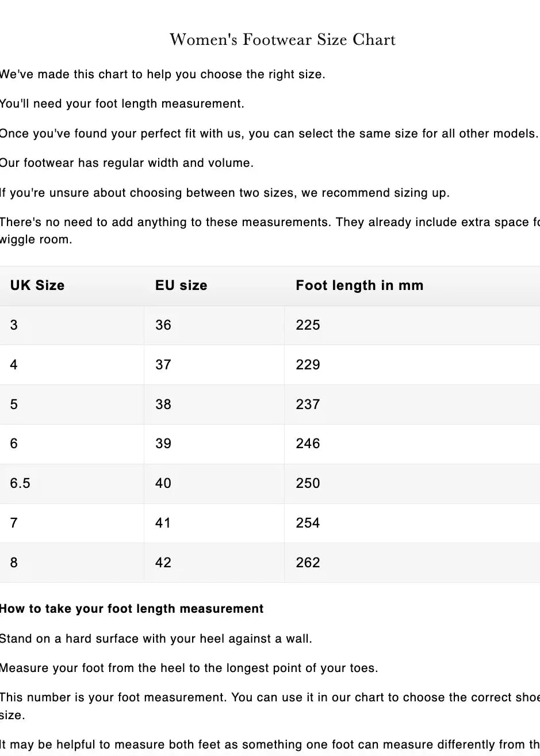Select the EU size 36 cell
The height and width of the screenshot is (756, 540).
(163, 325)
